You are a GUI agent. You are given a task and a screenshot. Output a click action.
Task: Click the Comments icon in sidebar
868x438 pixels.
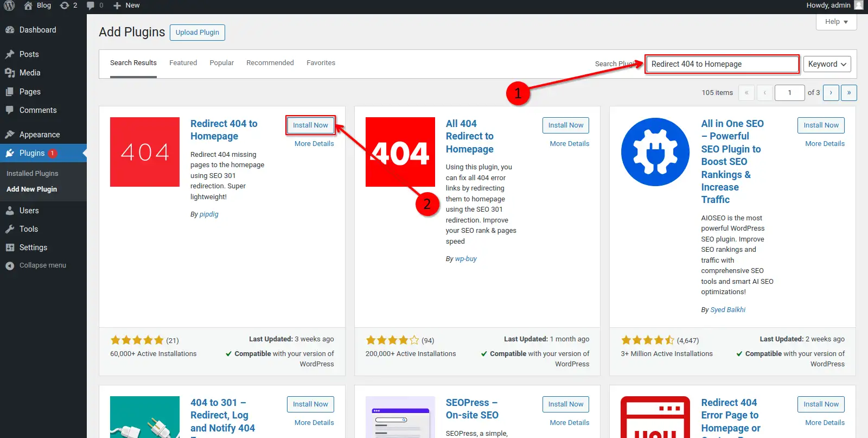(x=10, y=110)
